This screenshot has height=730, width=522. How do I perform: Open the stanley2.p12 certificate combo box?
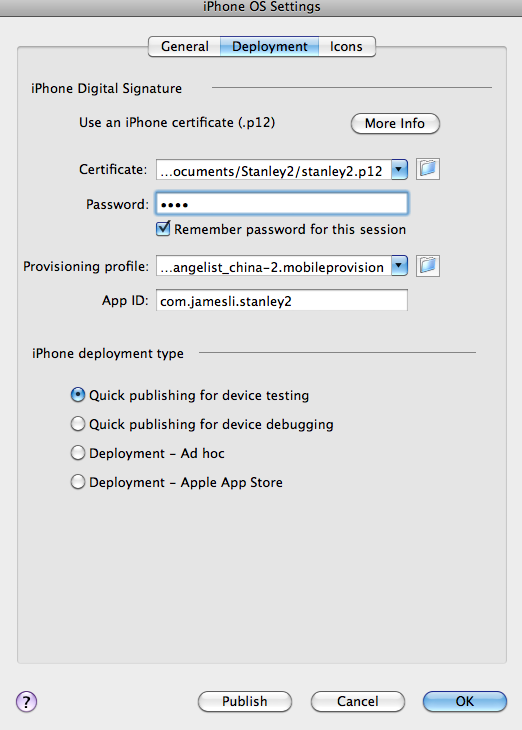282,169
